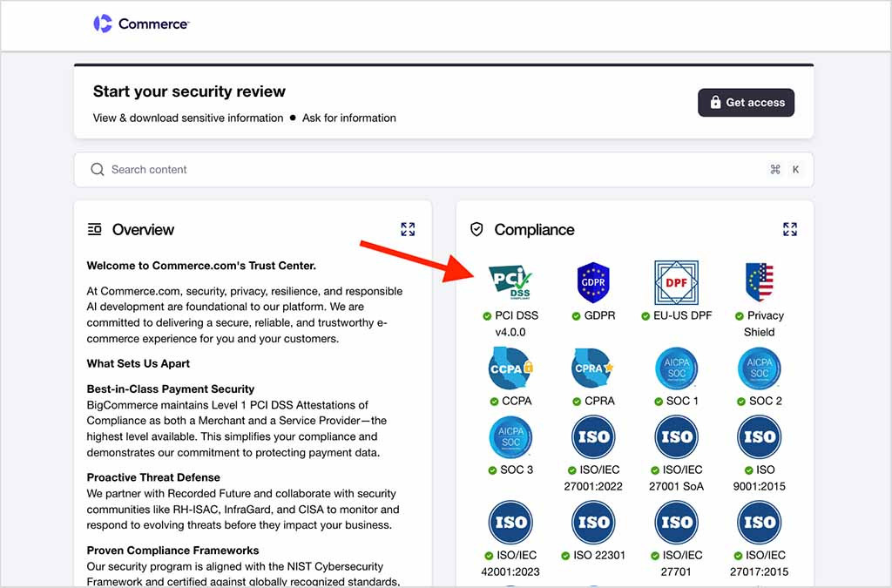This screenshot has height=588, width=892.
Task: Click 'Welcome to Commerce.com's Trust Center.' text
Action: (201, 266)
